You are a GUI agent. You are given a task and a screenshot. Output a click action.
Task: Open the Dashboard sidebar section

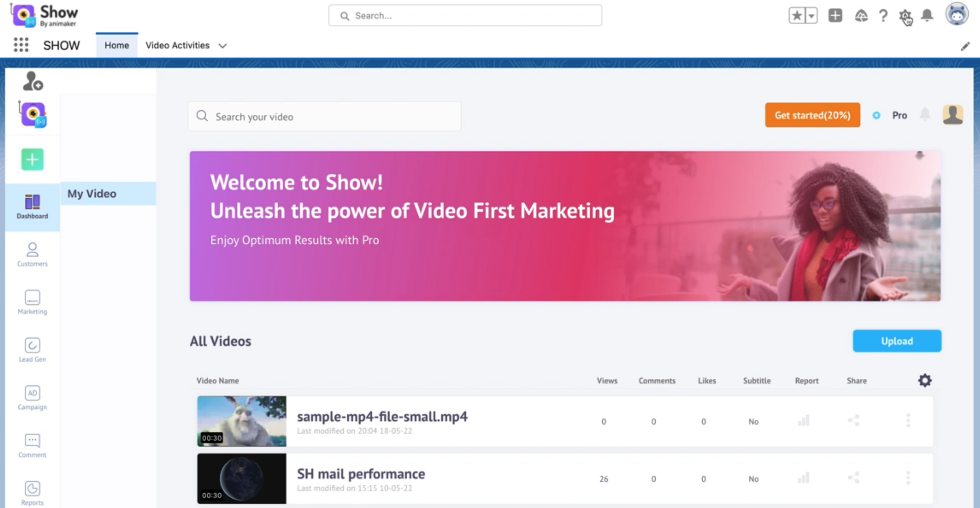[x=32, y=207]
